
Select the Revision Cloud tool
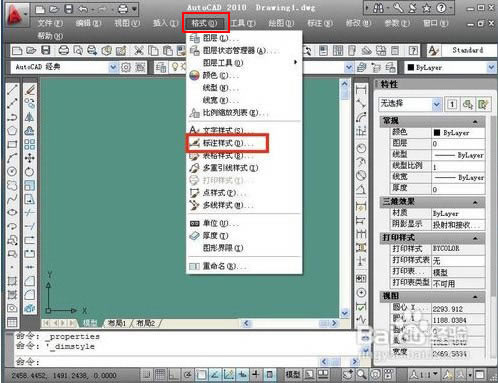pyautogui.click(x=12, y=185)
